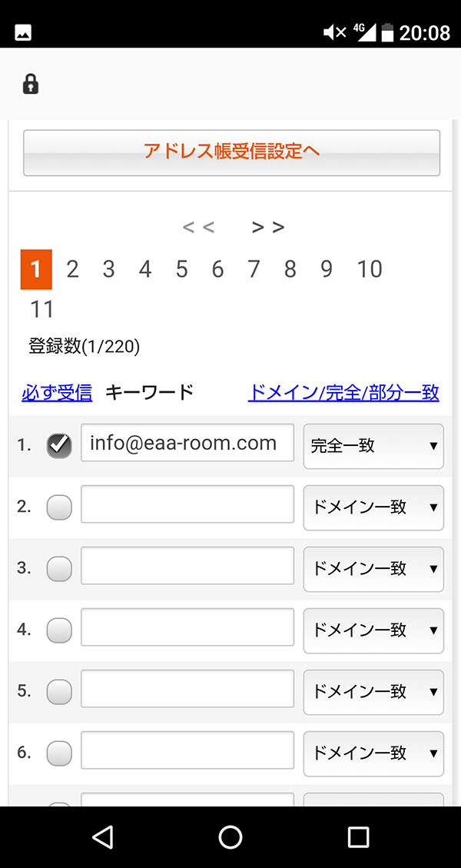Screen dimensions: 461x868
Task: Go to page 11 of the list
Action: (x=41, y=309)
